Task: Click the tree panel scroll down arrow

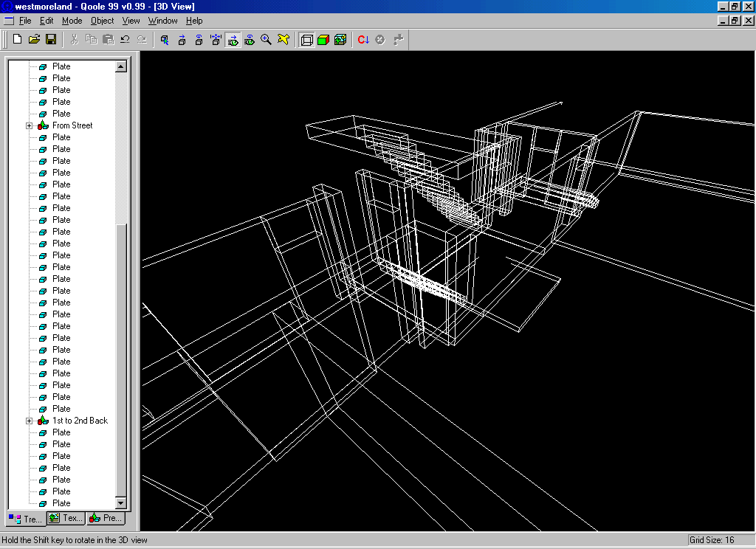Action: pyautogui.click(x=121, y=503)
